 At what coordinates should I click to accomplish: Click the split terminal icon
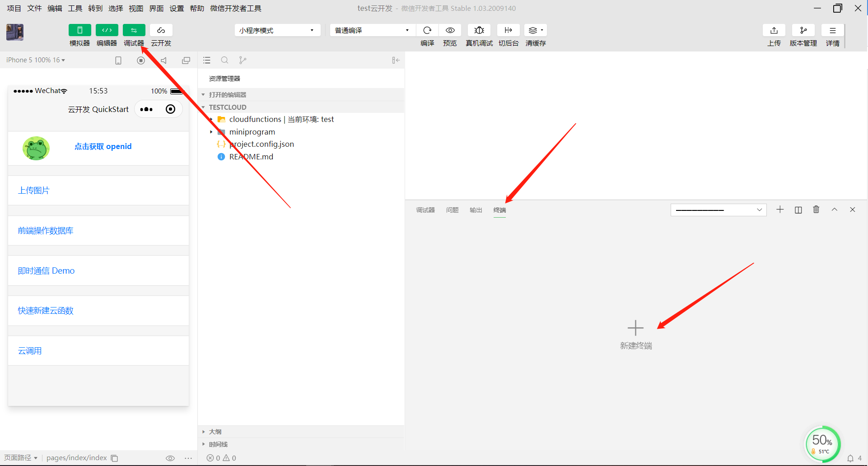pyautogui.click(x=798, y=210)
